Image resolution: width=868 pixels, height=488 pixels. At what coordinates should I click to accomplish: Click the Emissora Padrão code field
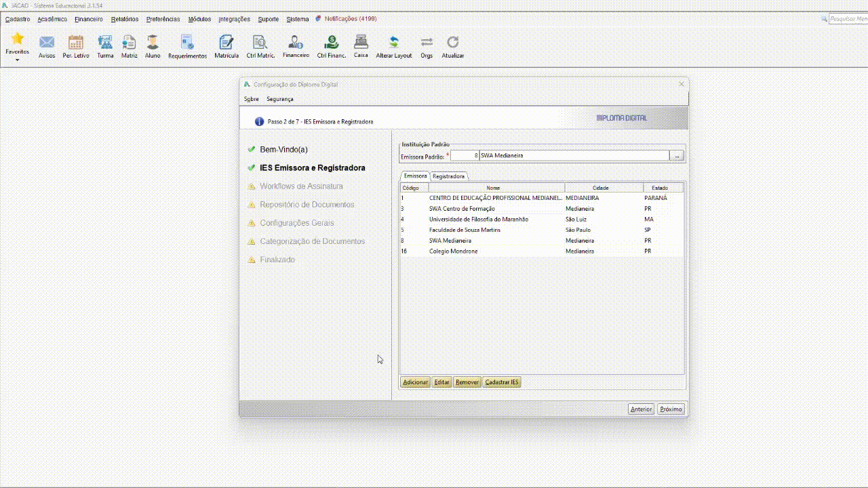[x=465, y=156]
